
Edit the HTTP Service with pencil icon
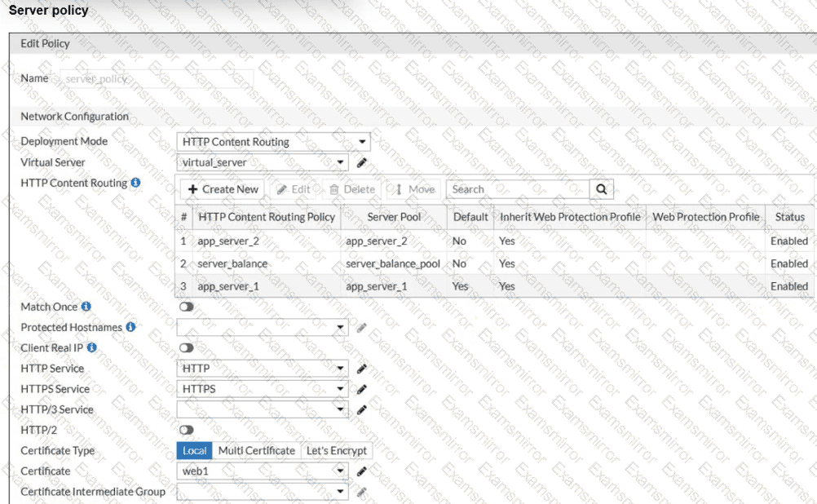[361, 369]
